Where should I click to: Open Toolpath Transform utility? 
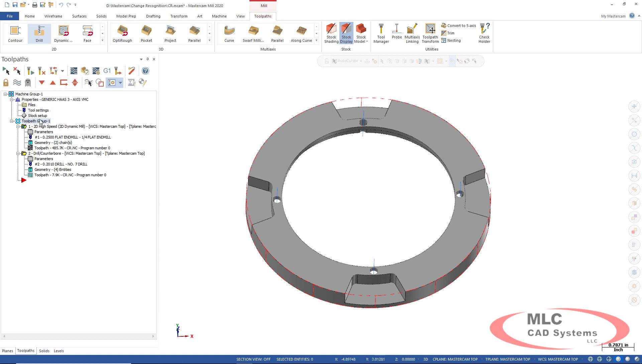click(x=430, y=33)
